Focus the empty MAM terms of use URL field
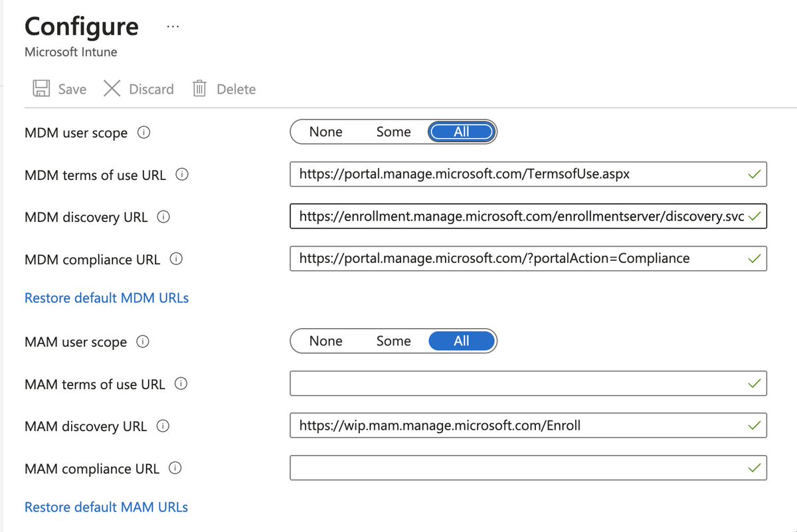This screenshot has width=797, height=532. (x=528, y=384)
